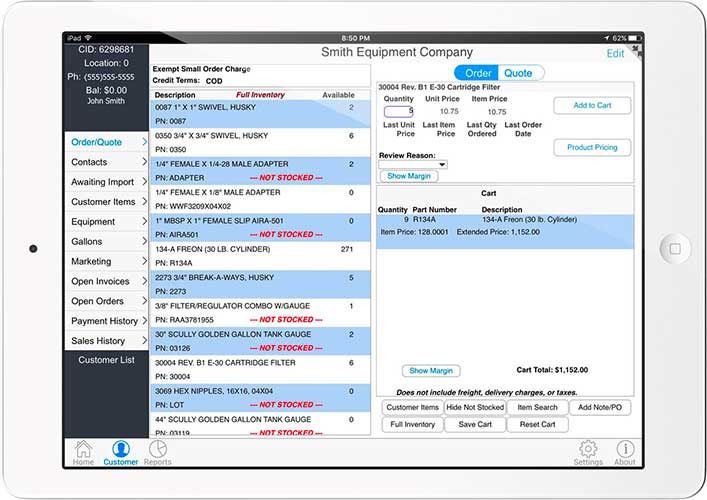Open the Settings gear icon
The width and height of the screenshot is (707, 500).
point(588,453)
